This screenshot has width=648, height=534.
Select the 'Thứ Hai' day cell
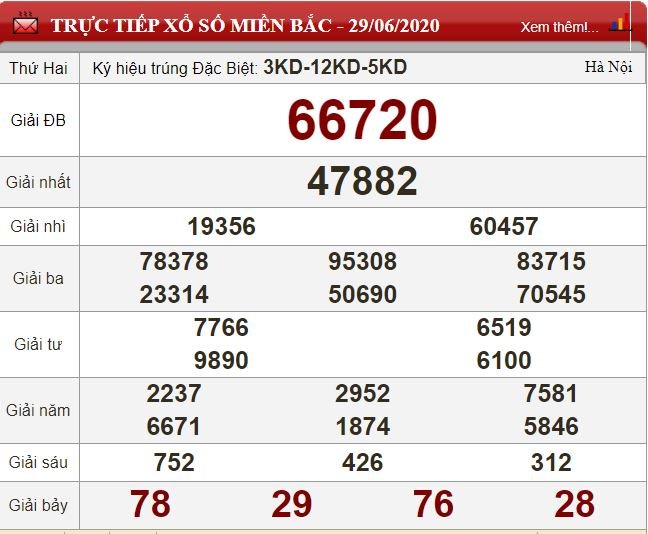tap(38, 68)
